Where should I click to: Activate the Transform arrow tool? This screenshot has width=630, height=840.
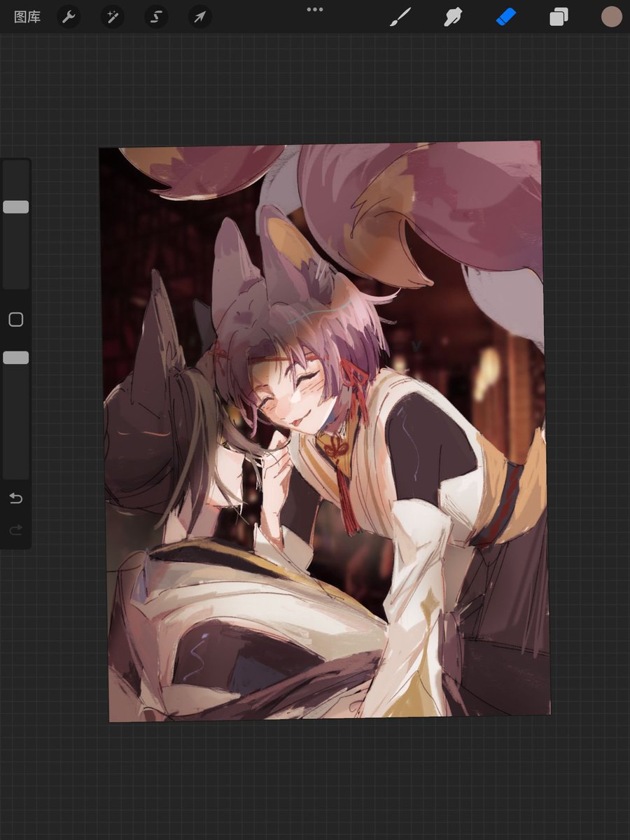tap(199, 17)
